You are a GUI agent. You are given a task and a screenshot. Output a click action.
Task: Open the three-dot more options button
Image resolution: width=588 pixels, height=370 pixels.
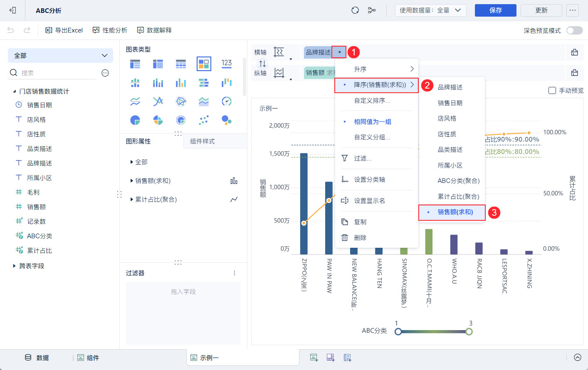coord(573,10)
